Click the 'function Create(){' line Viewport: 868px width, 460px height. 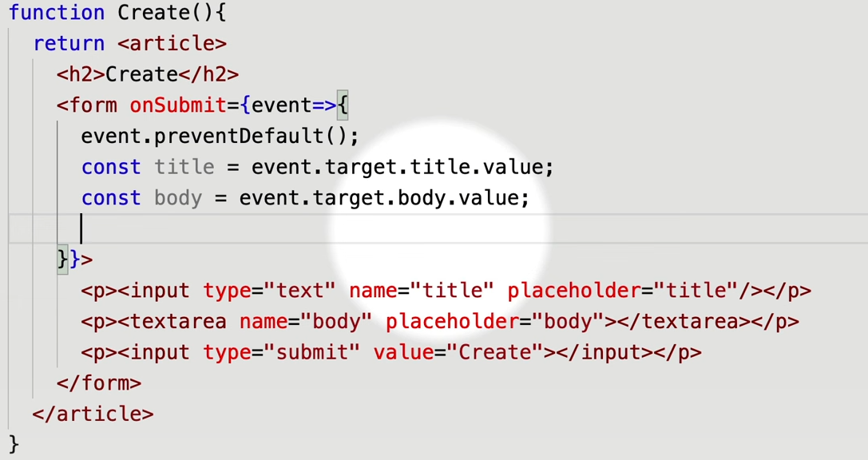[x=117, y=13]
